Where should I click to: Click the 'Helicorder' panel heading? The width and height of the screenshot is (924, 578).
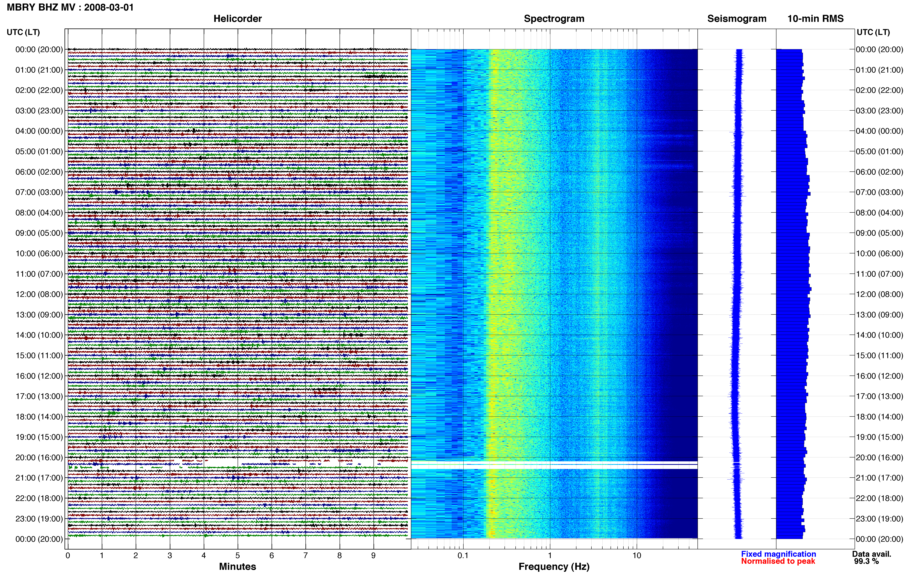tap(238, 19)
